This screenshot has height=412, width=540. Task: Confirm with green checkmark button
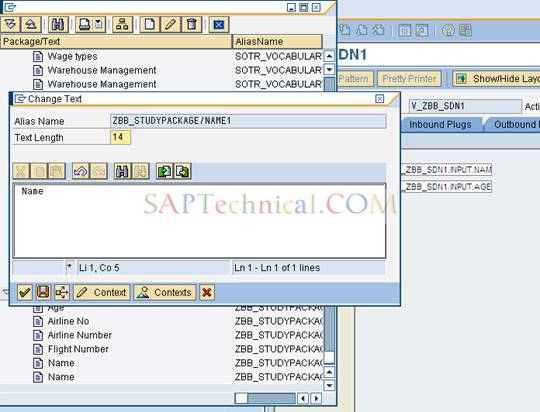[x=24, y=292]
